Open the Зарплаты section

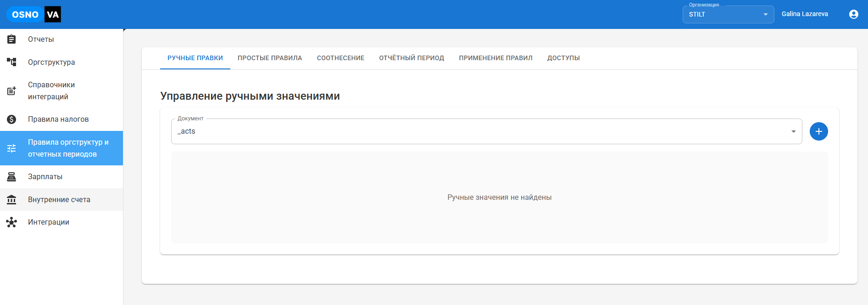[61, 177]
